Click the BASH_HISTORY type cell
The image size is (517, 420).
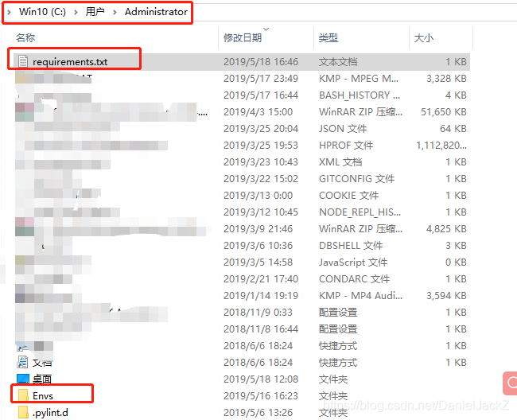click(x=360, y=95)
